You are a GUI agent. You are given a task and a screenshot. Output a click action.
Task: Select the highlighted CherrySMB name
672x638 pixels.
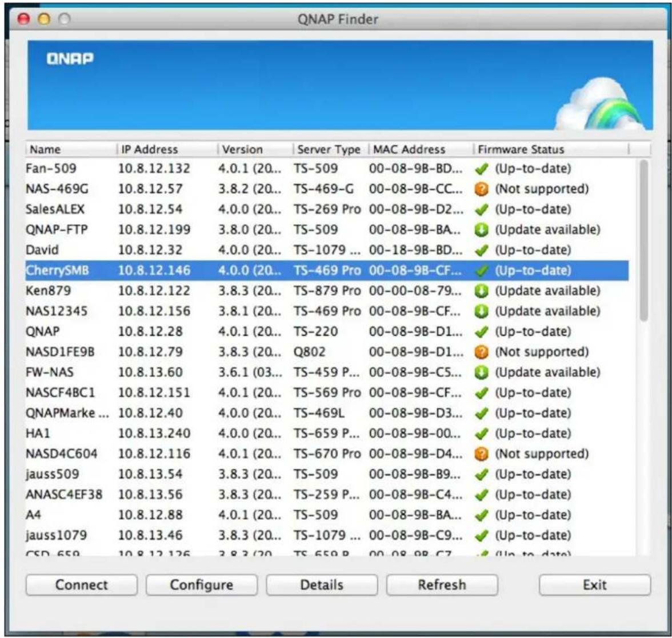[x=57, y=270]
